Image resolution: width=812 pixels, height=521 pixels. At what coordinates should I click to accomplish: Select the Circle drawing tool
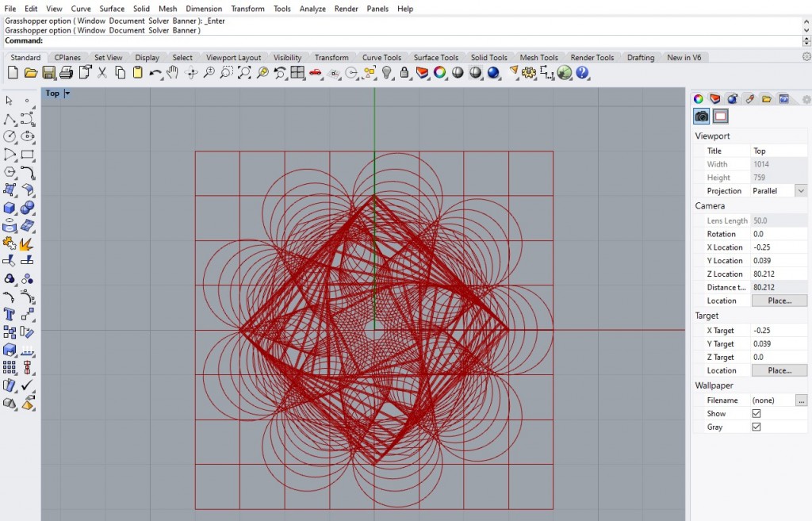[x=10, y=136]
